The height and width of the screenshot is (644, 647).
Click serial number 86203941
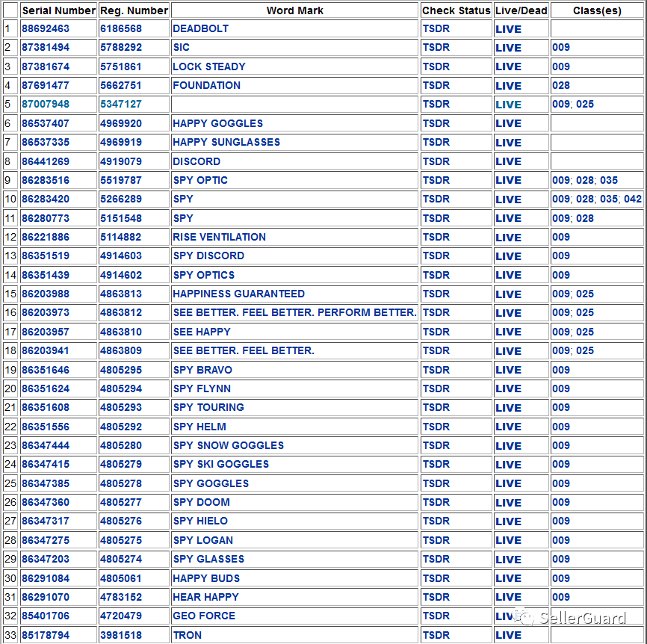coord(46,350)
